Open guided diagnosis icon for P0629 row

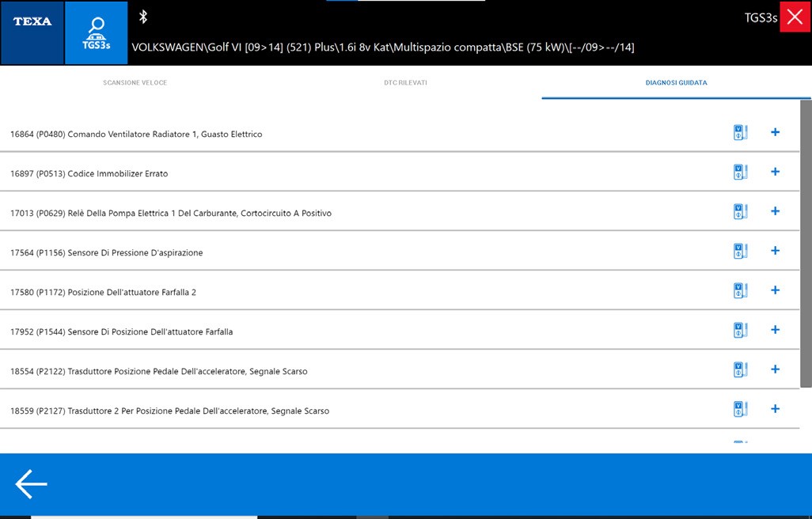coord(741,211)
